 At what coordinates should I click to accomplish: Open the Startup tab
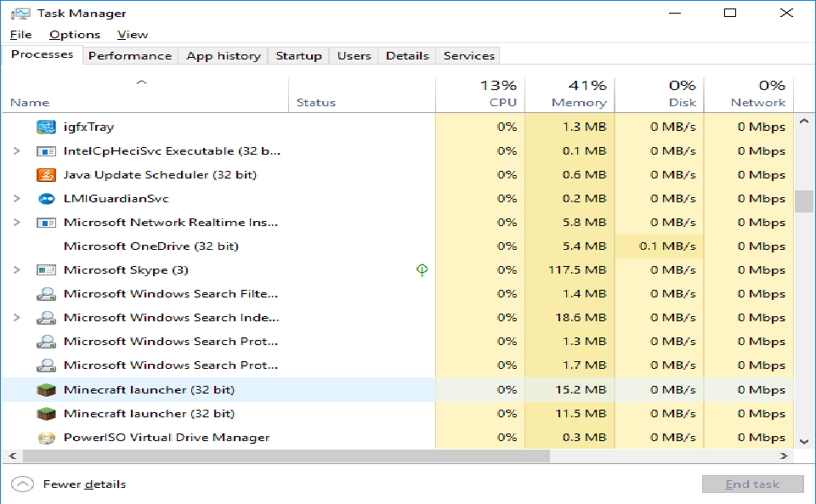(x=298, y=56)
